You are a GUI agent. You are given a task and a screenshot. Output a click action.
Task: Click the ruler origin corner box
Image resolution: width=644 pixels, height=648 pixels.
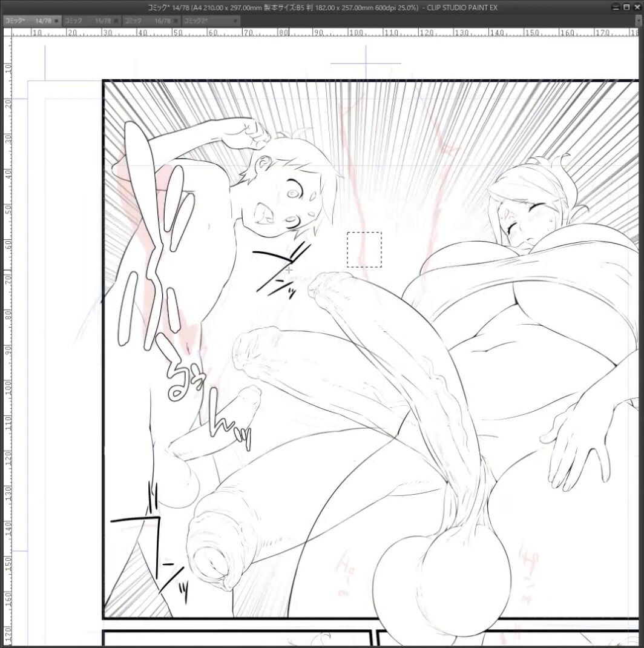coord(7,32)
